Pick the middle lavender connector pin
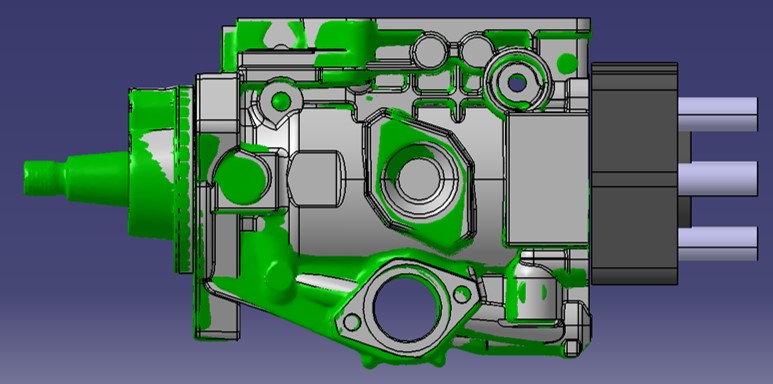This screenshot has height=384, width=773. pos(718,178)
